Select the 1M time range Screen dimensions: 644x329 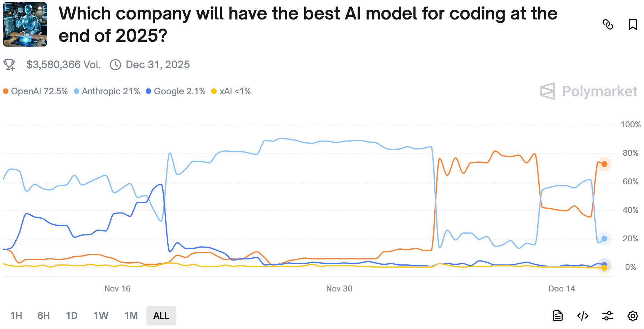pyautogui.click(x=131, y=316)
